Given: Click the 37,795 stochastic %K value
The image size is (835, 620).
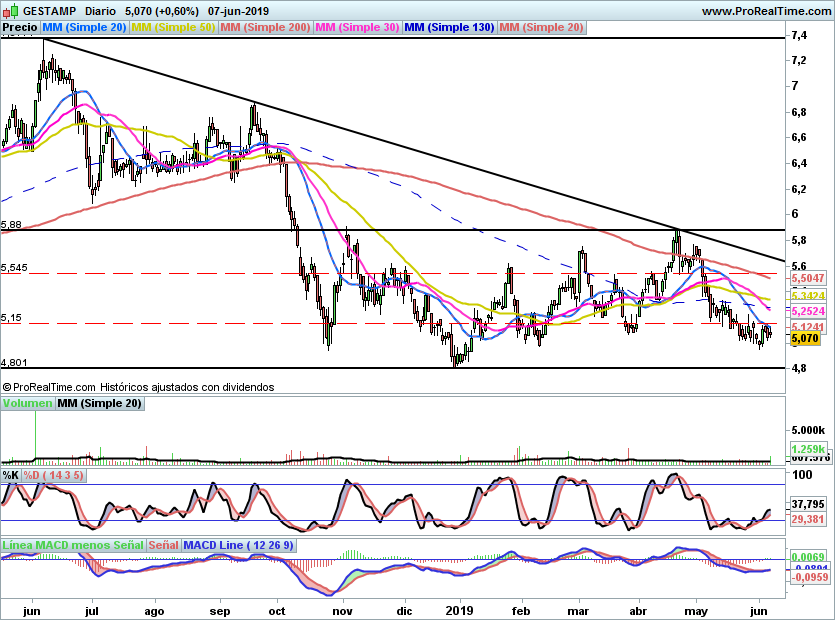Looking at the screenshot, I should point(808,503).
